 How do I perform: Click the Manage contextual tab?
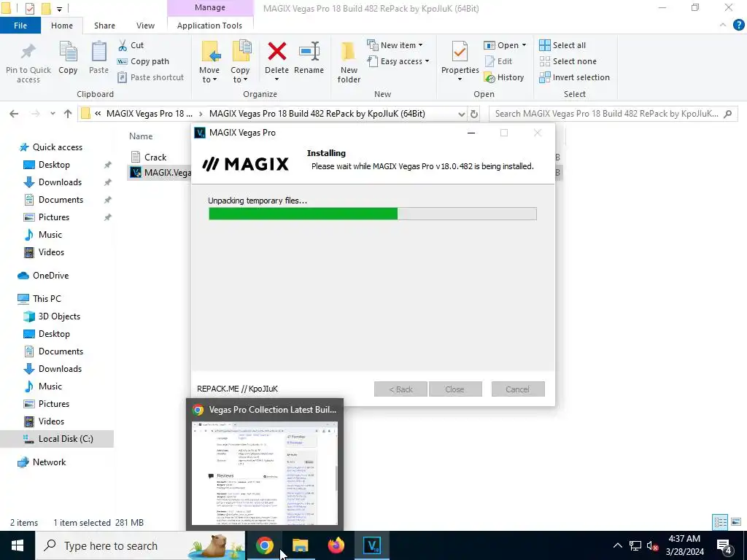pyautogui.click(x=209, y=7)
